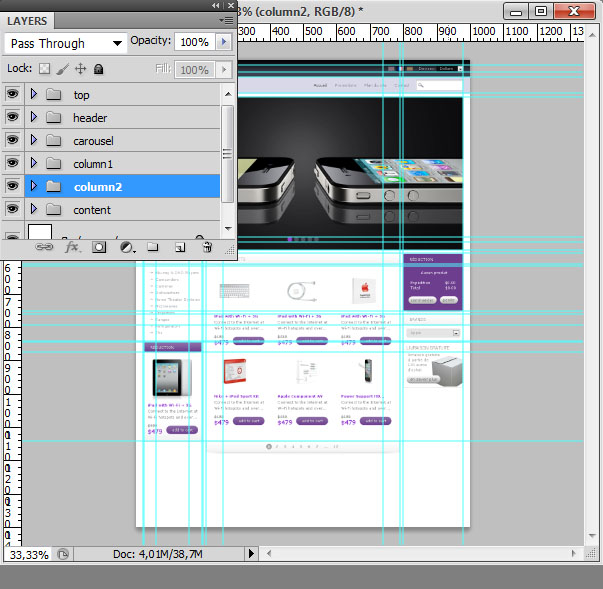The height and width of the screenshot is (589, 603).
Task: Create a new layer
Action: (180, 247)
